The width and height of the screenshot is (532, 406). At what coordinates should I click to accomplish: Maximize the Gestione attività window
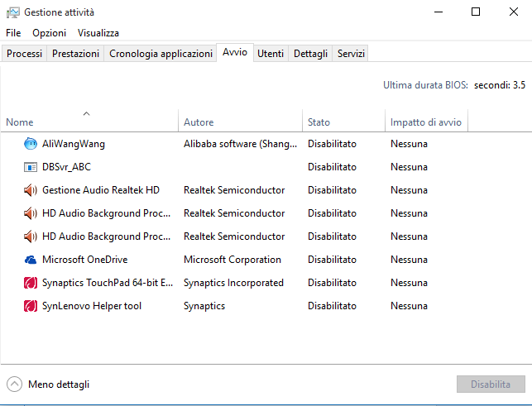click(476, 12)
